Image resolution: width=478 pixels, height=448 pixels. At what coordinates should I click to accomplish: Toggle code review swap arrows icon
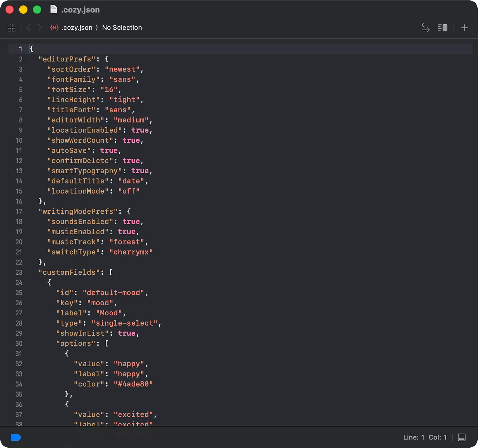tap(425, 28)
